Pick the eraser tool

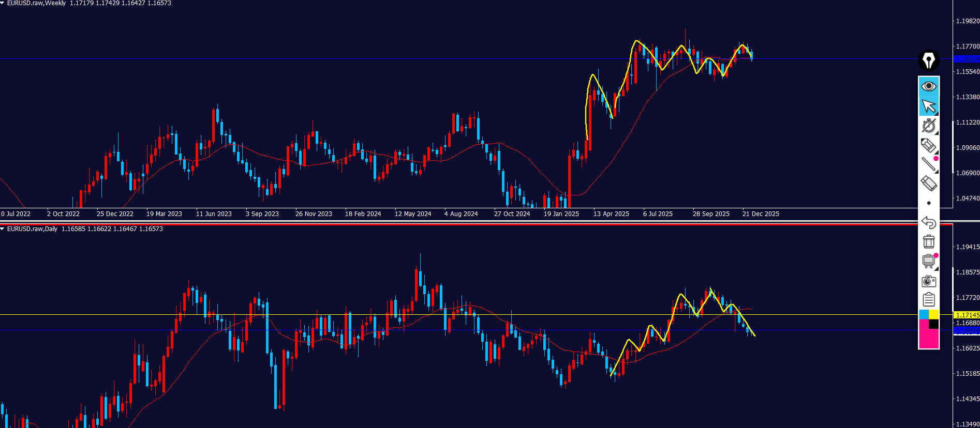tap(929, 184)
